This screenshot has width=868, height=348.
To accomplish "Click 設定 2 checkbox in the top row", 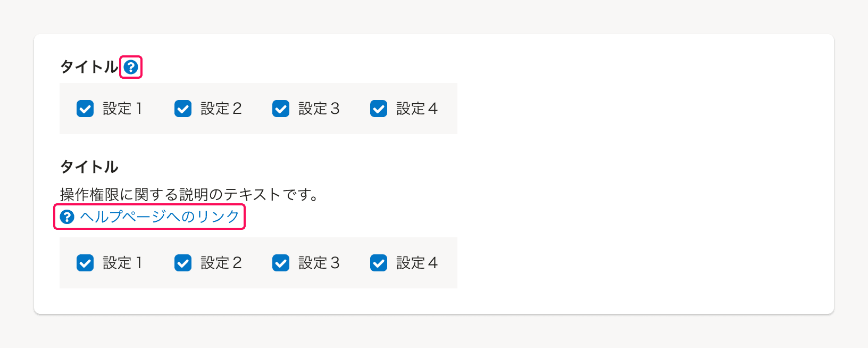I will point(183,109).
